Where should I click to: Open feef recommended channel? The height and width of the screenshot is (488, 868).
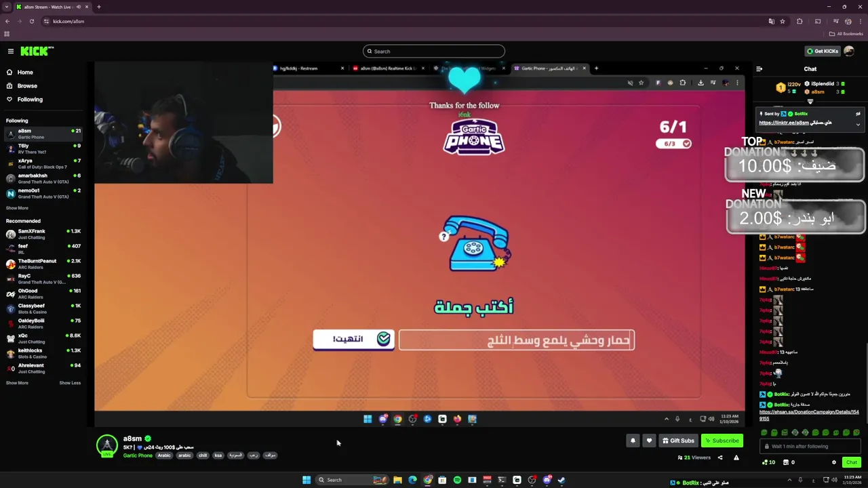tap(44, 249)
